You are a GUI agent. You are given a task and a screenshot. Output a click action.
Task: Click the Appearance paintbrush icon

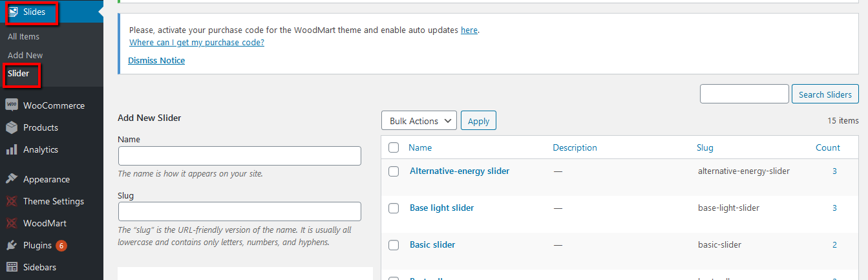pos(12,179)
